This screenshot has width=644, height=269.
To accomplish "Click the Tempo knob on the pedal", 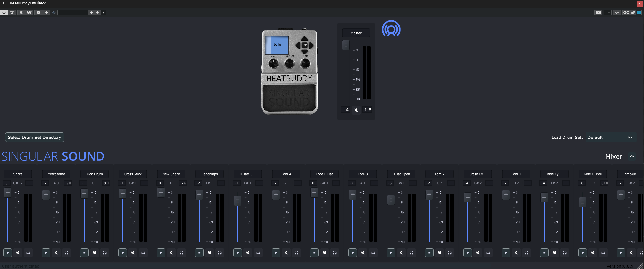I will (305, 64).
